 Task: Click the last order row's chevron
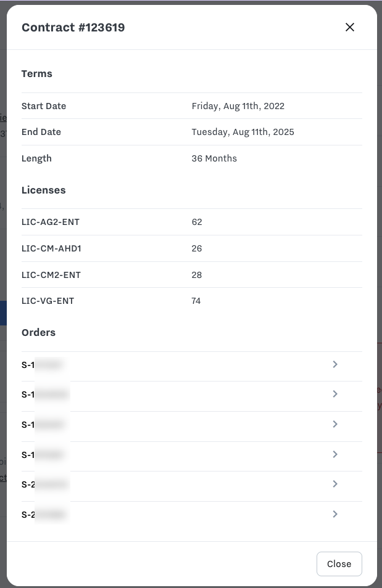pos(335,514)
